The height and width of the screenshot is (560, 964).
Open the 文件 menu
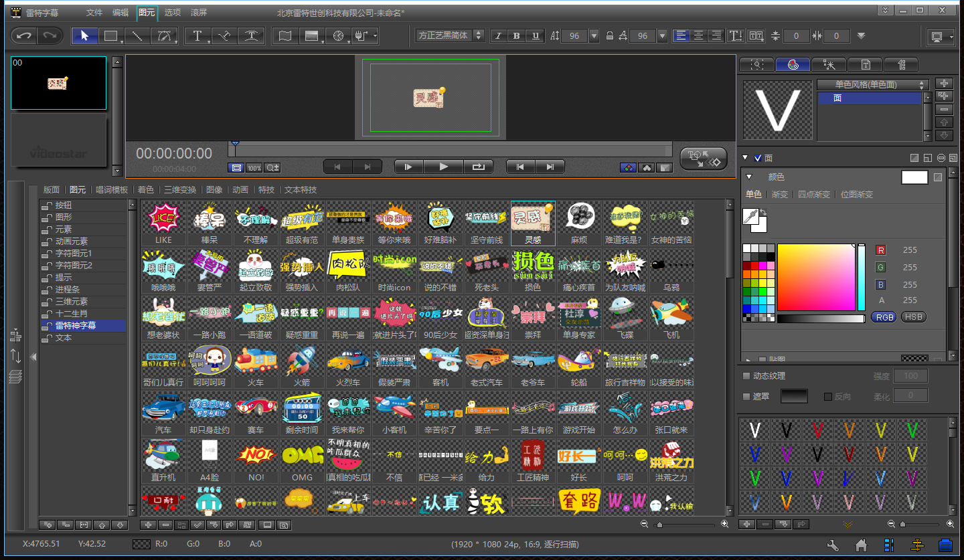pyautogui.click(x=94, y=13)
